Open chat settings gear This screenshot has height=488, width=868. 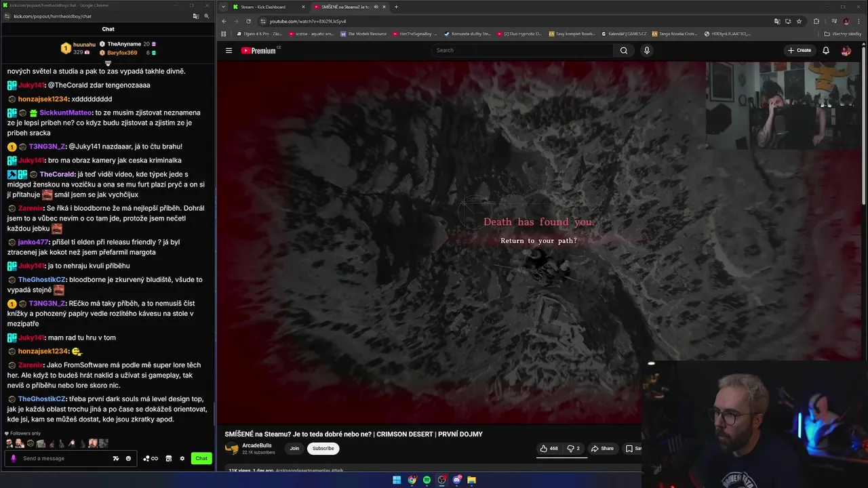click(x=182, y=458)
